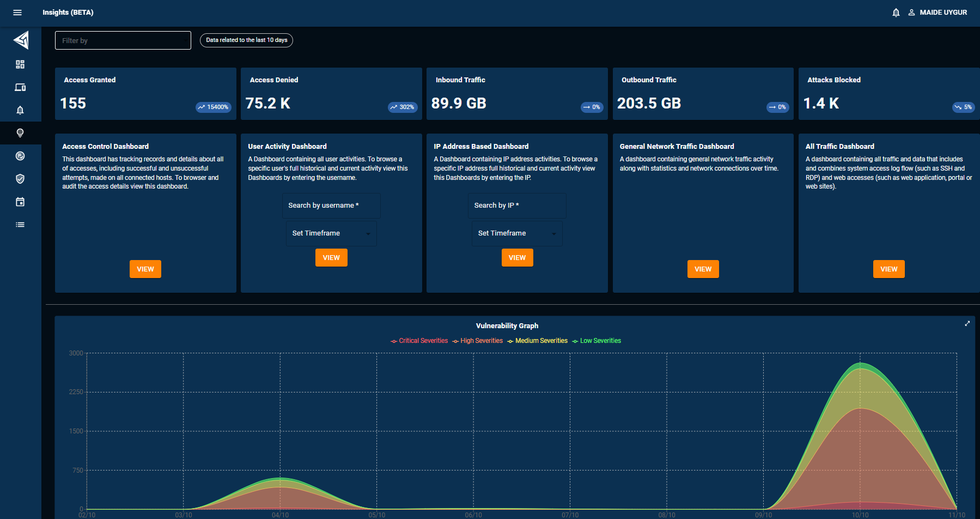Toggle Medium Severities series in graph legend
Image resolution: width=980 pixels, height=519 pixels.
537,341
